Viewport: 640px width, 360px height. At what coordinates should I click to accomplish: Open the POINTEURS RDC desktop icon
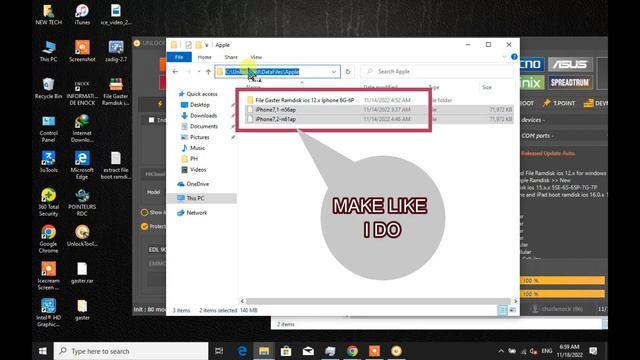coord(82,202)
